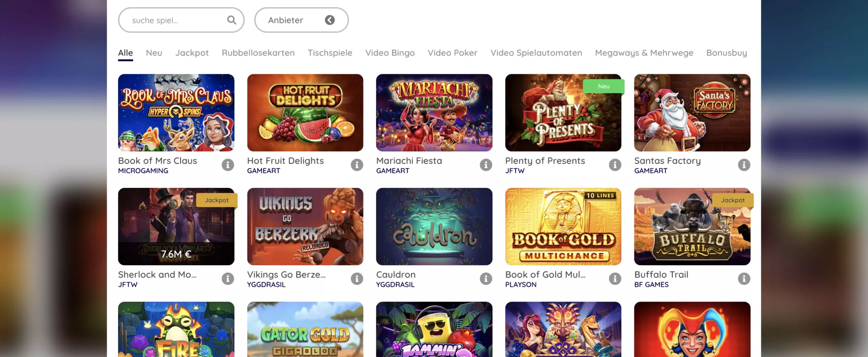Launch Book of Mrs Claus thumbnail
Screen dimensions: 868x357
176,112
